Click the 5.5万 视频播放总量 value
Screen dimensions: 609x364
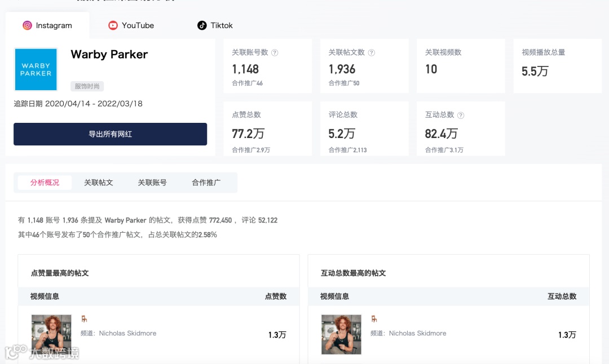535,72
